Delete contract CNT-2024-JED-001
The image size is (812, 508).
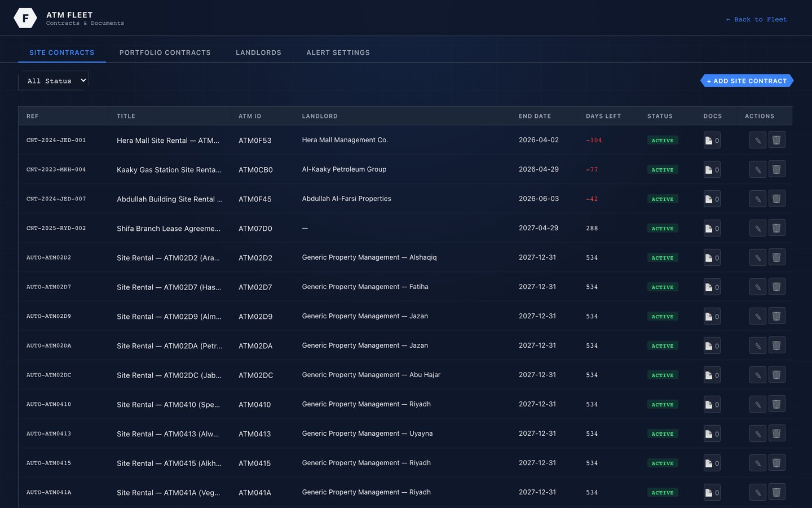coord(776,140)
